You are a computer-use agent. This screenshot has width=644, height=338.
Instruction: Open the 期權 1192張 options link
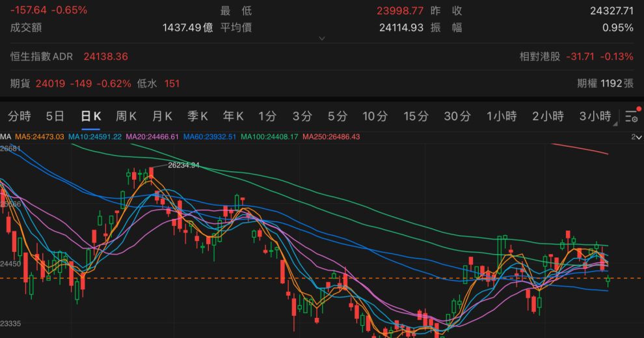605,83
